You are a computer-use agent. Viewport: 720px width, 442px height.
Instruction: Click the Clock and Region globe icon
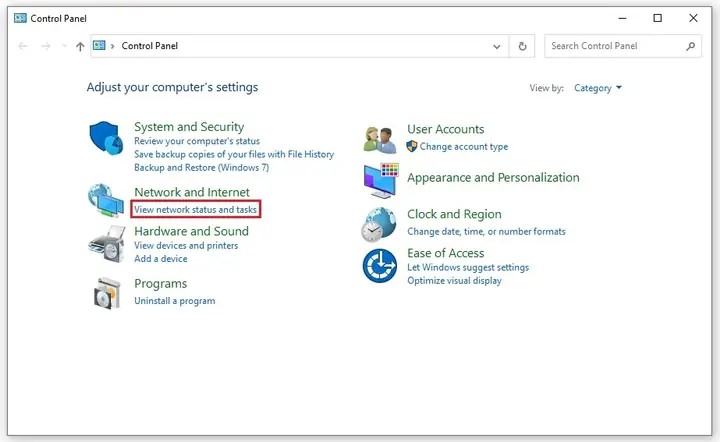tap(378, 224)
